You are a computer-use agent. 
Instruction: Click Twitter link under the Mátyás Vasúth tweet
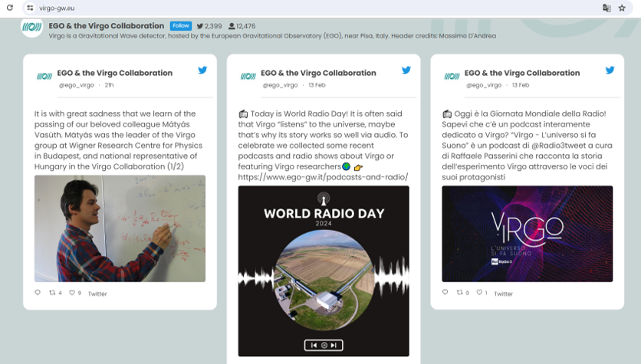(x=97, y=293)
